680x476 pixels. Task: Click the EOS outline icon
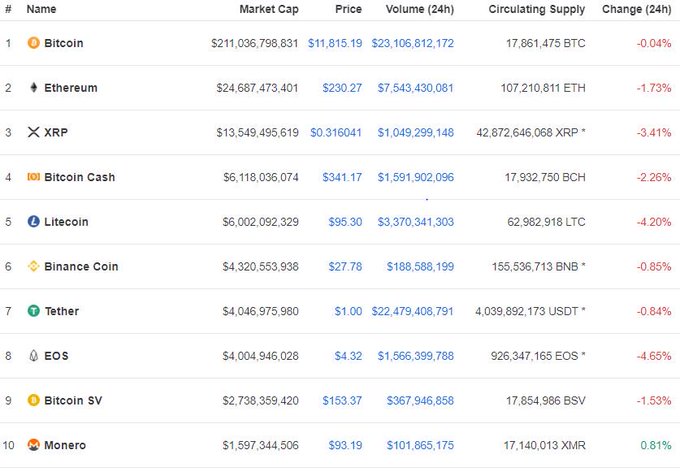pos(33,355)
